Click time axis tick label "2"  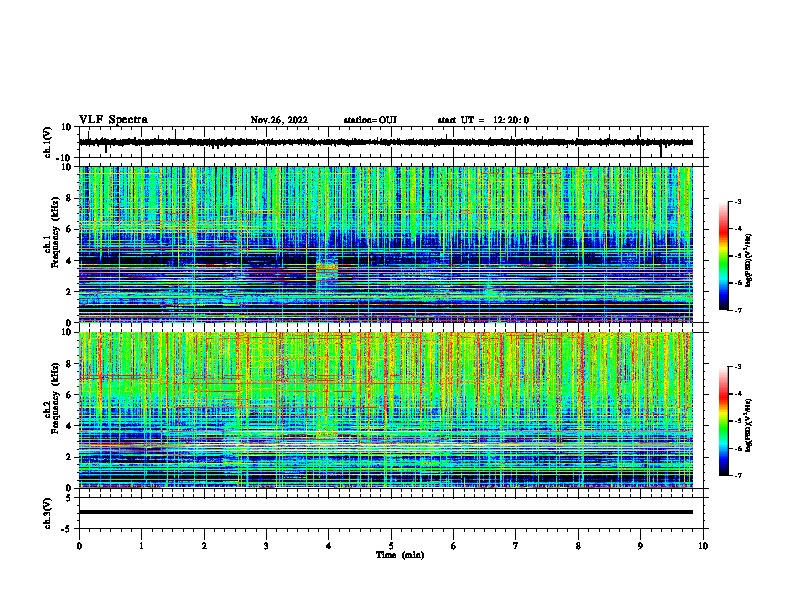tap(204, 546)
